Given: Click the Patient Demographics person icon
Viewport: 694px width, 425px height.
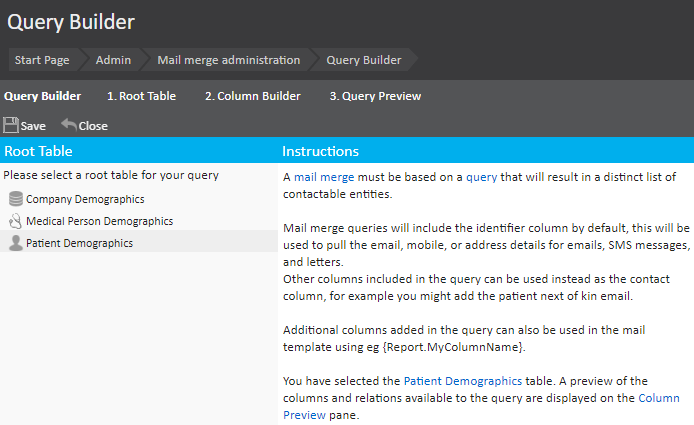Looking at the screenshot, I should click(x=15, y=243).
